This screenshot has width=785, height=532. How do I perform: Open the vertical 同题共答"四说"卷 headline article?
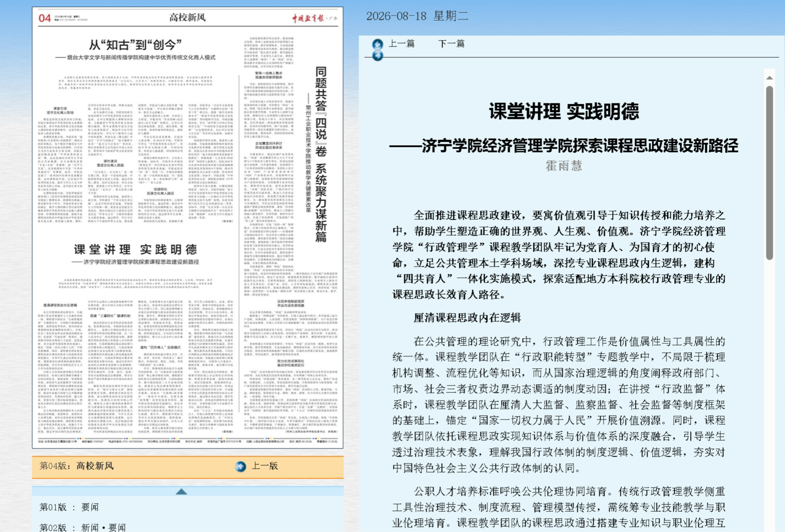click(321, 154)
